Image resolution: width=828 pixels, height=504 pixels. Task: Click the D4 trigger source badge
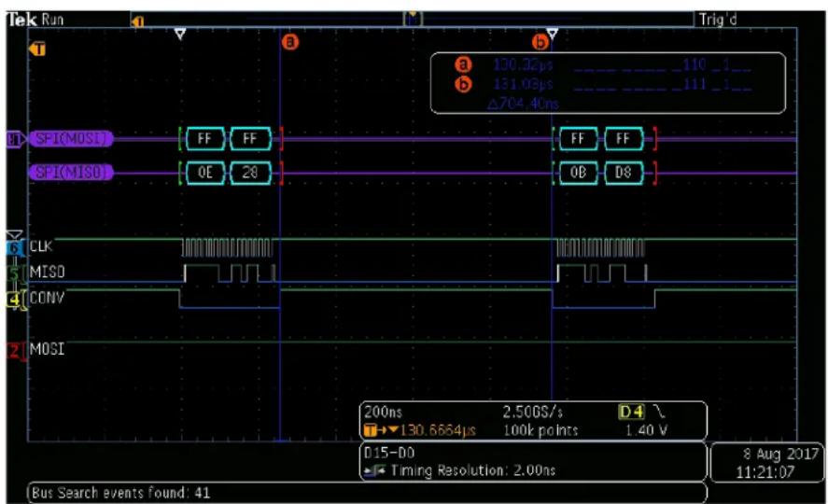(x=631, y=412)
